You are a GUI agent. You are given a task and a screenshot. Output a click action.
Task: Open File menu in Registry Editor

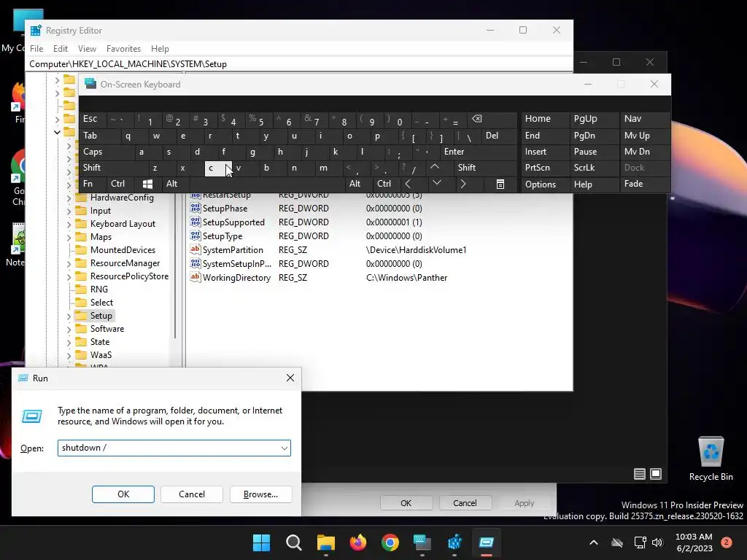pos(36,49)
